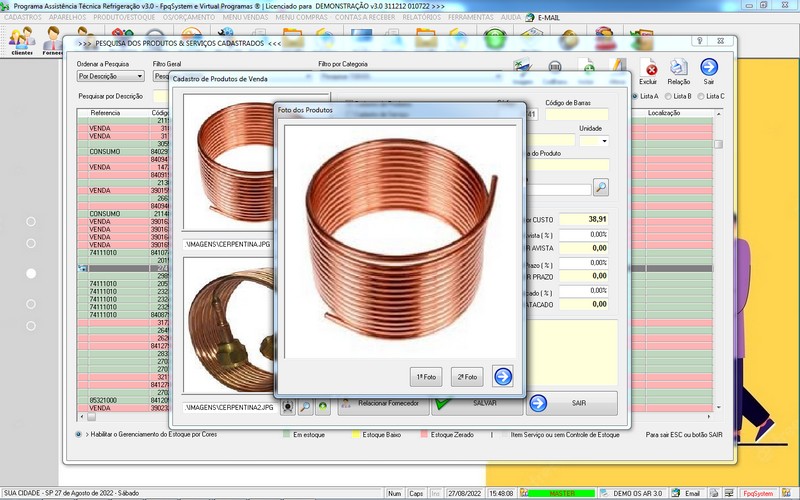
Task: Click the SAIR button in Cadastro window
Action: click(571, 403)
